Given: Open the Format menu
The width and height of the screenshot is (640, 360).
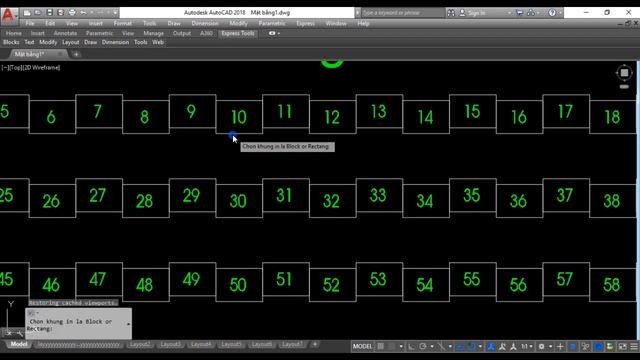Looking at the screenshot, I should tap(122, 23).
